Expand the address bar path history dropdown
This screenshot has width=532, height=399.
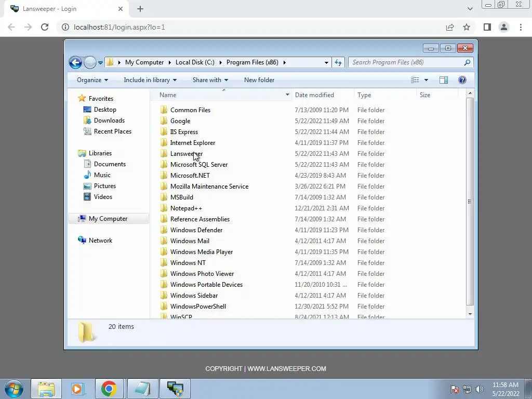coord(326,62)
